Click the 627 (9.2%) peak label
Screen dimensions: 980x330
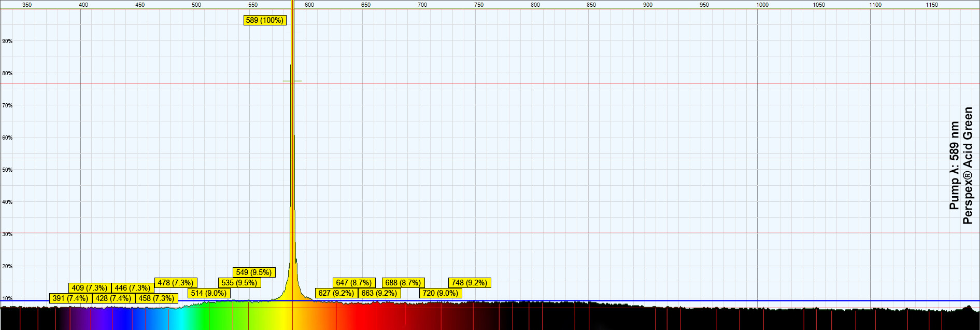[336, 293]
